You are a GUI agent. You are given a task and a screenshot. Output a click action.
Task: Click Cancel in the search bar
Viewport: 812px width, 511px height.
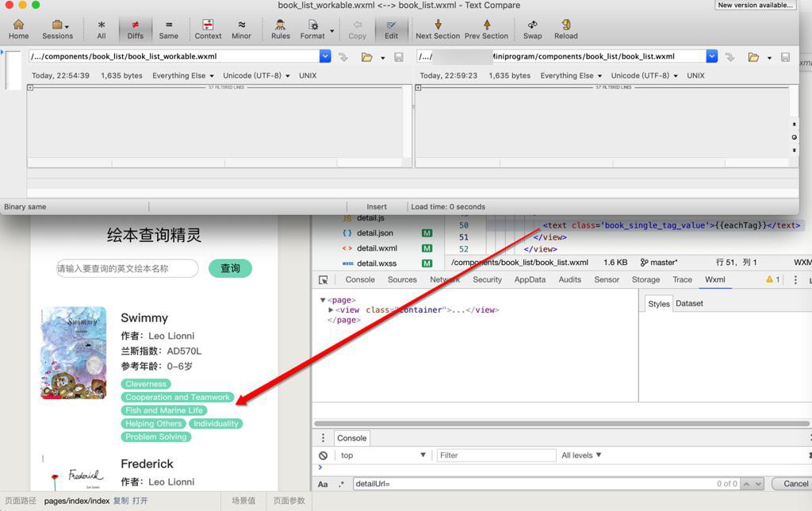click(795, 483)
